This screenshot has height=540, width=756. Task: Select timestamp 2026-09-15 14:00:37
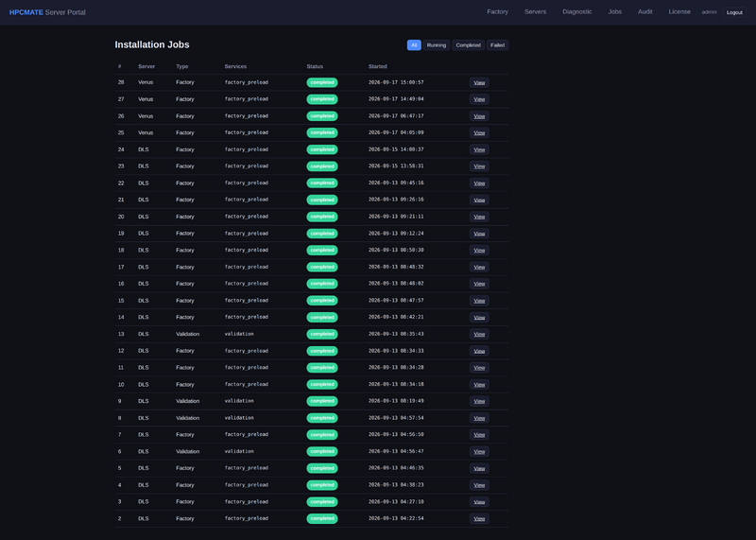396,149
